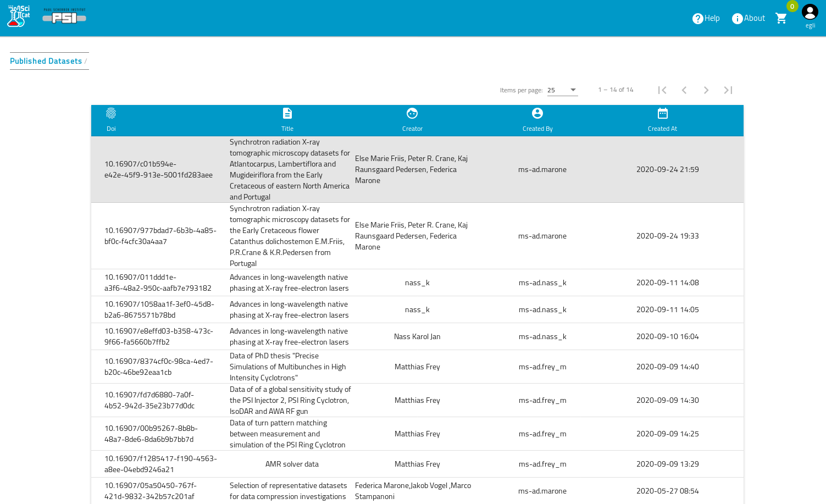Click the PSI institute logo
Screen dimensions: 826x504
[64, 16]
